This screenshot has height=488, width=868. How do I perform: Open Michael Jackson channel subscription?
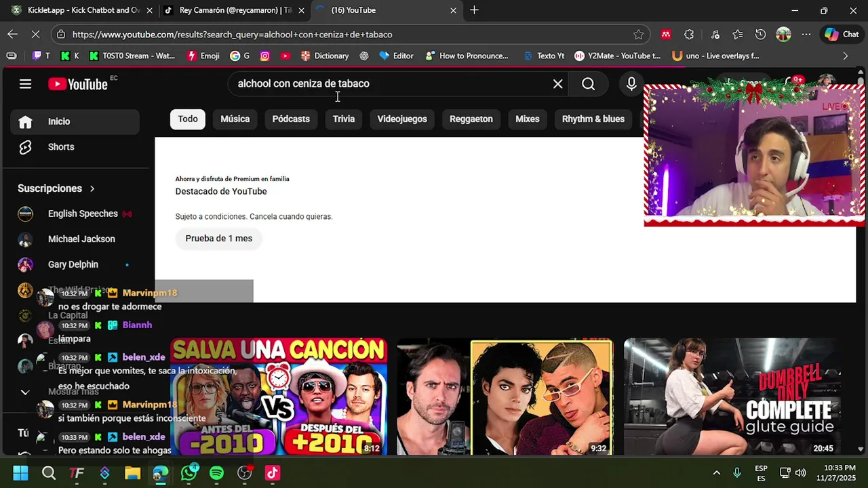click(x=75, y=239)
